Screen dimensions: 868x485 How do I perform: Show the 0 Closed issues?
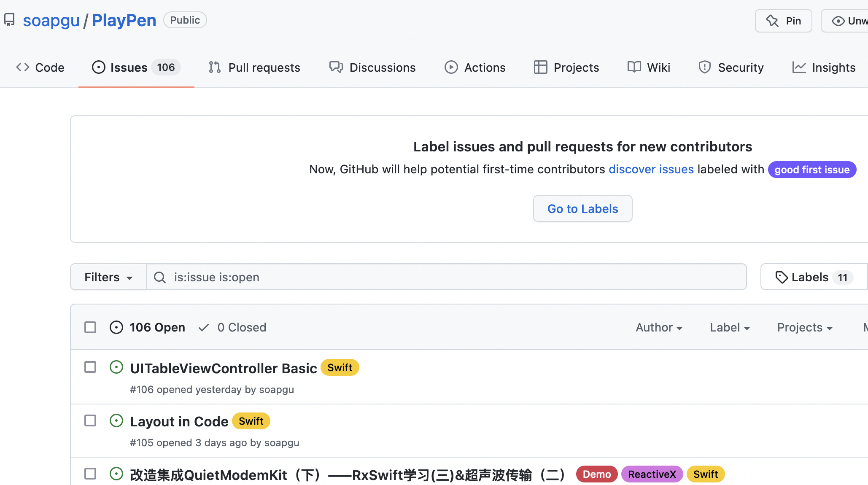click(x=232, y=327)
